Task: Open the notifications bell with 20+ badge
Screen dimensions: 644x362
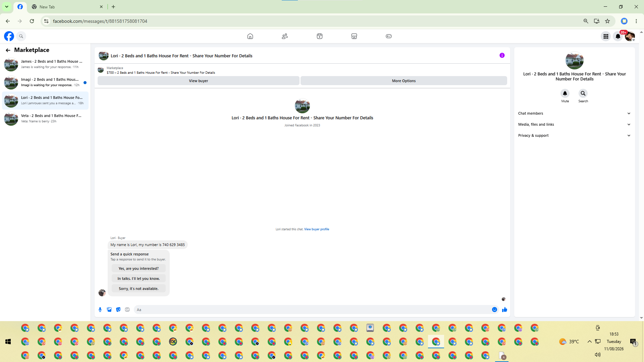Action: (618, 36)
